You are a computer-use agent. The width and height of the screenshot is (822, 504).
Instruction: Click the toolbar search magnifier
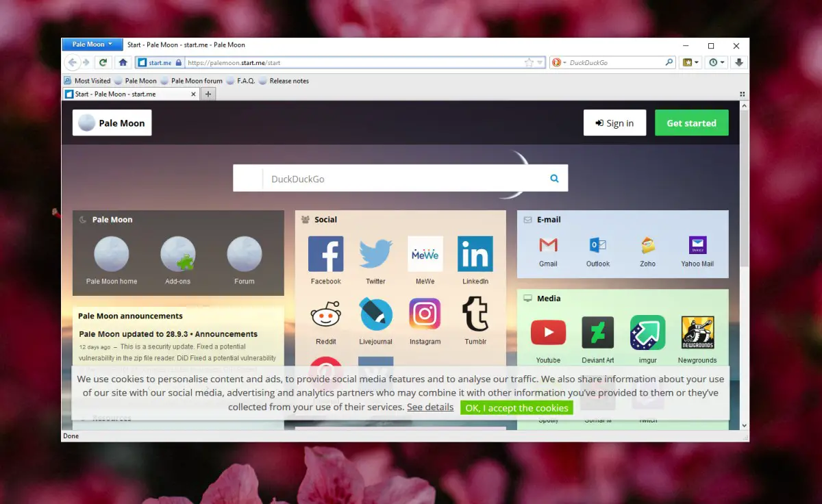669,62
